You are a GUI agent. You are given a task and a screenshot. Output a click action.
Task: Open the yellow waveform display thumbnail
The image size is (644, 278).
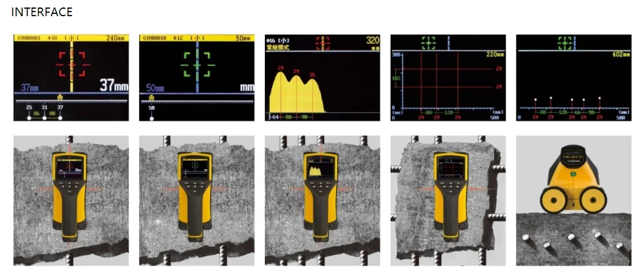coord(323,77)
